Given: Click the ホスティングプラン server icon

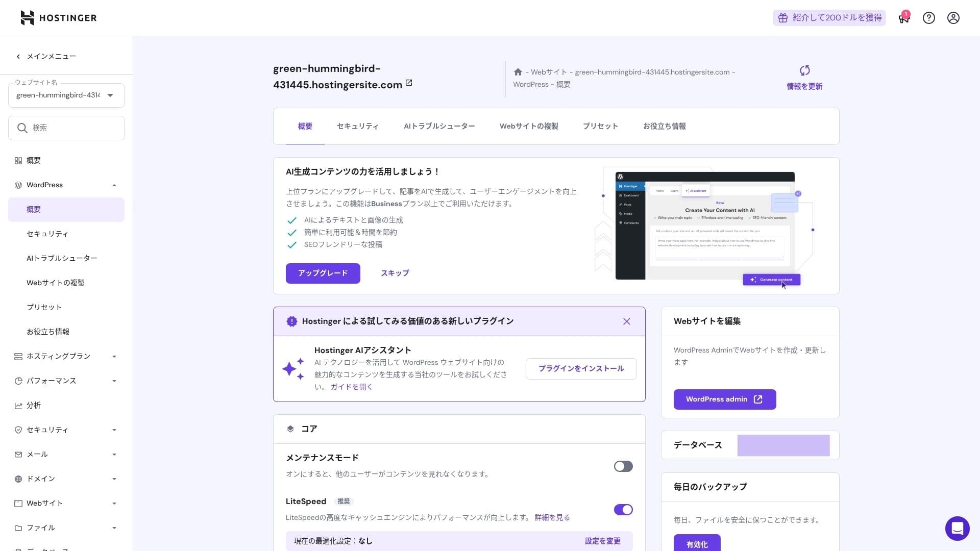Looking at the screenshot, I should click(18, 357).
